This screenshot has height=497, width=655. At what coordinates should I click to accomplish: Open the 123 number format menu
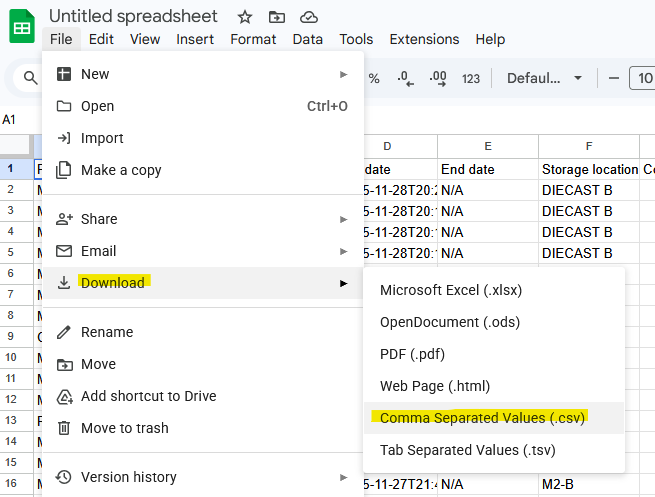471,79
